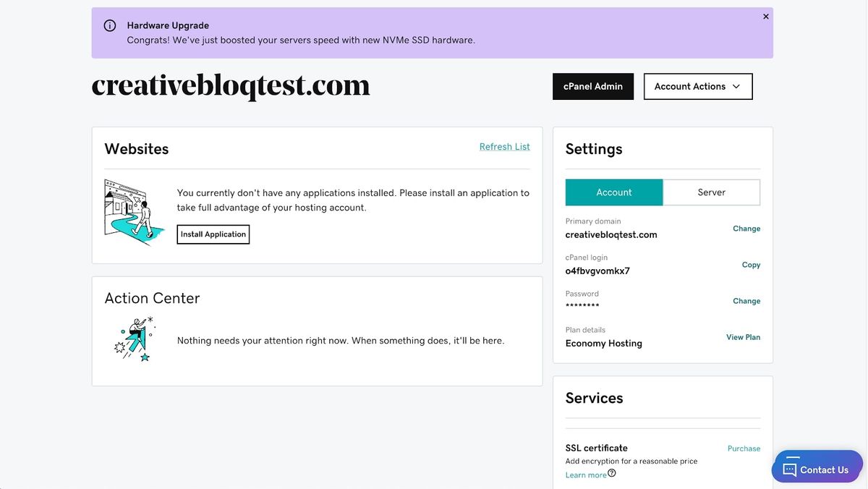Switch to the Server settings tab
The width and height of the screenshot is (868, 489).
point(711,192)
